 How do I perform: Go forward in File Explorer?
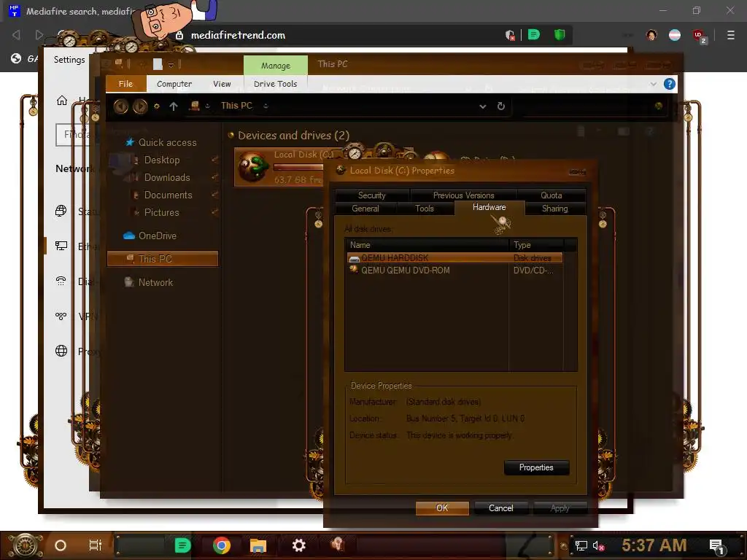pyautogui.click(x=139, y=106)
